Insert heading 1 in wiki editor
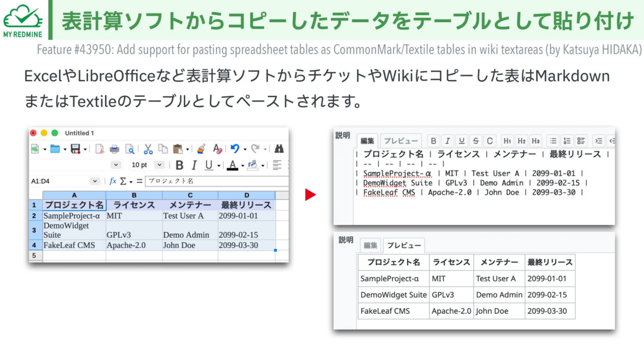644x362 pixels. pyautogui.click(x=507, y=141)
